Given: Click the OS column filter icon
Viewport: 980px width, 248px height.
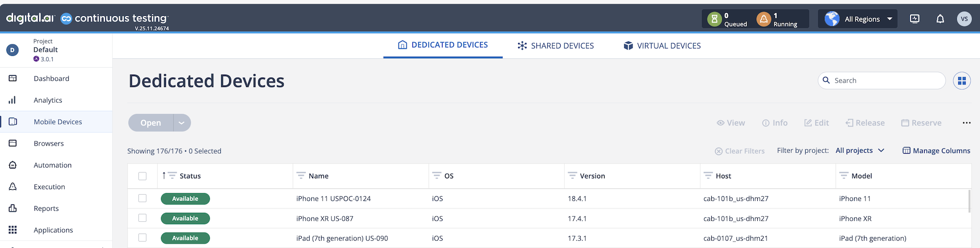Looking at the screenshot, I should (x=436, y=175).
